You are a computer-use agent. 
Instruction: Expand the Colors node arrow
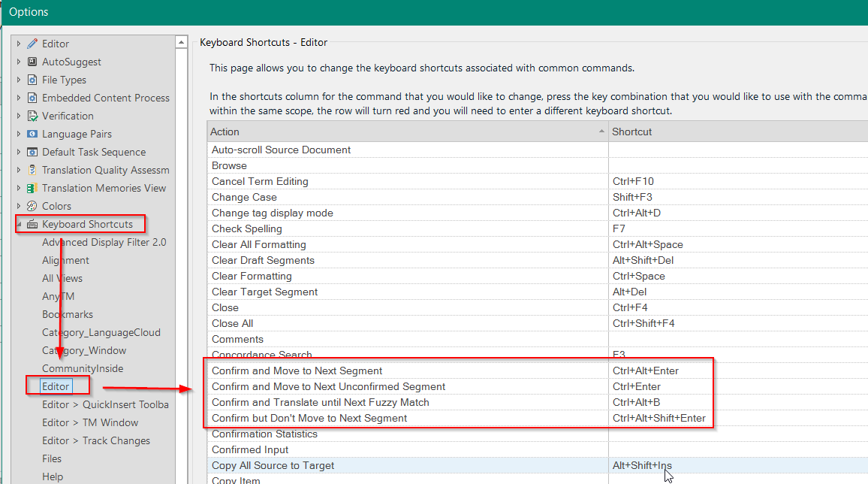(x=18, y=206)
